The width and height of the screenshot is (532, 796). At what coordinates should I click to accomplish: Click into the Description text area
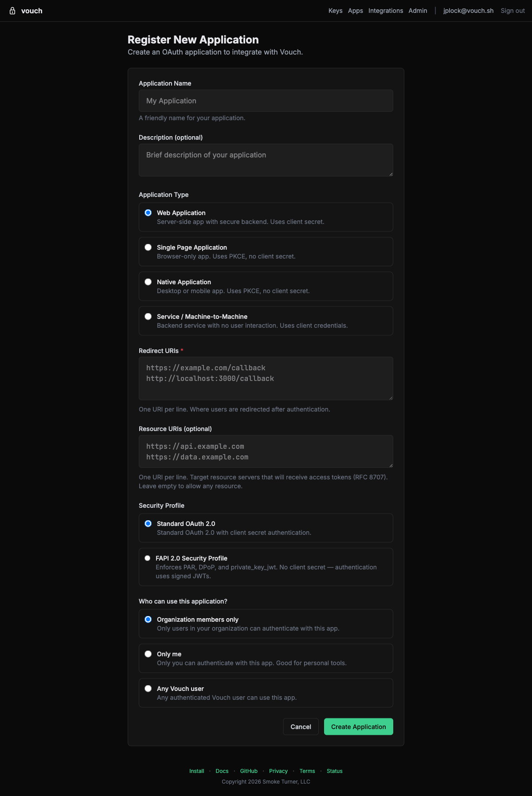(x=266, y=160)
